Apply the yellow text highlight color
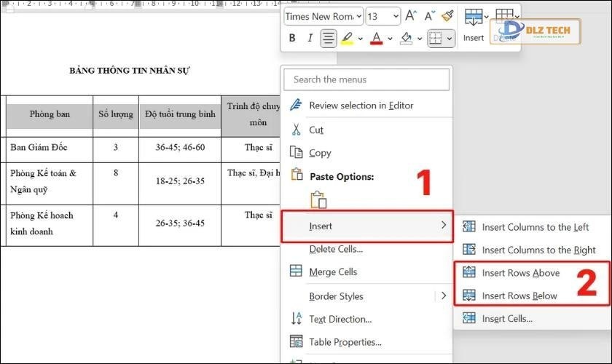This screenshot has height=364, width=612. (x=348, y=38)
